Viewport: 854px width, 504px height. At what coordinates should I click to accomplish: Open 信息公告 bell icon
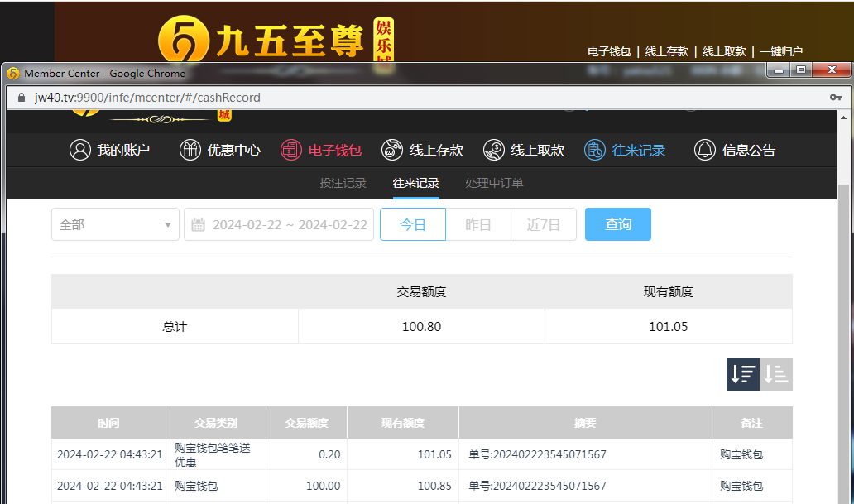pos(705,150)
